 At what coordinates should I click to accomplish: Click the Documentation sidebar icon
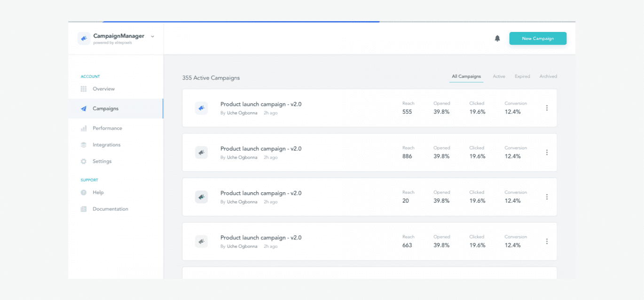pos(84,209)
